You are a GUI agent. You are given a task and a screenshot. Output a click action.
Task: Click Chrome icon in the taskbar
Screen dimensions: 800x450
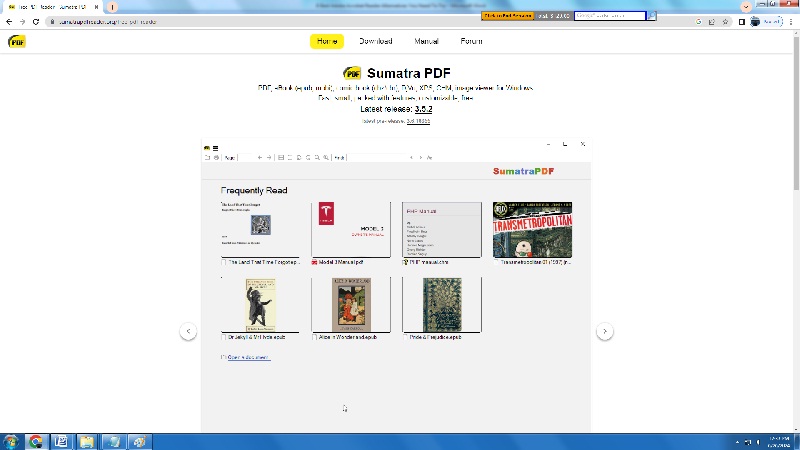pos(36,442)
